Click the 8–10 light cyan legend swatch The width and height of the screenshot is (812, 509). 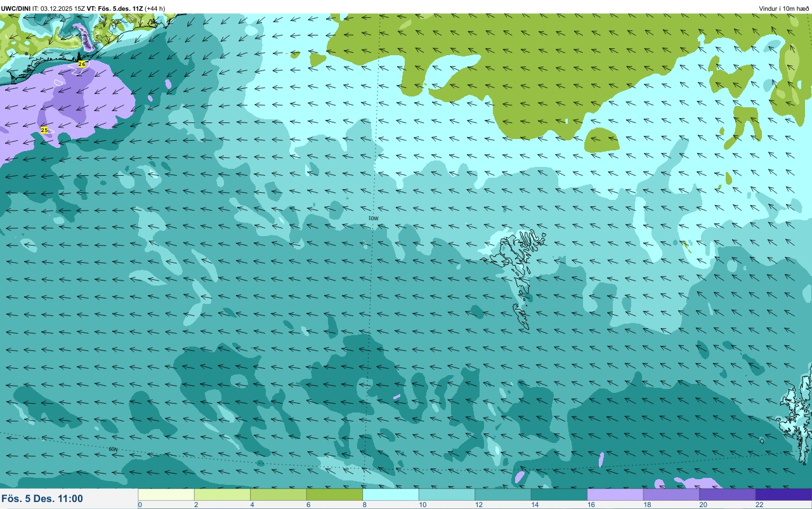[x=391, y=494]
